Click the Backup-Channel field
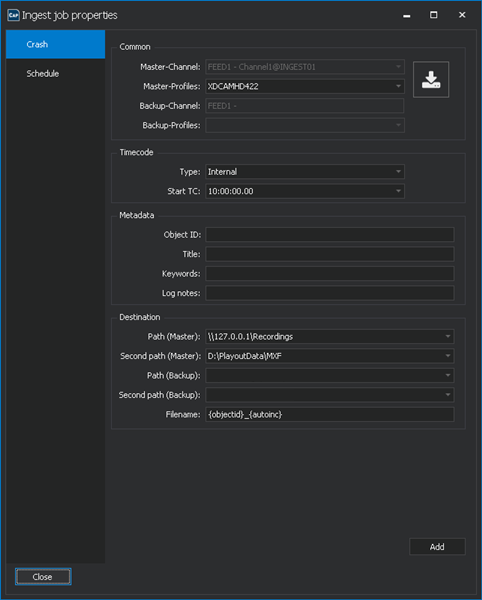 coord(305,106)
